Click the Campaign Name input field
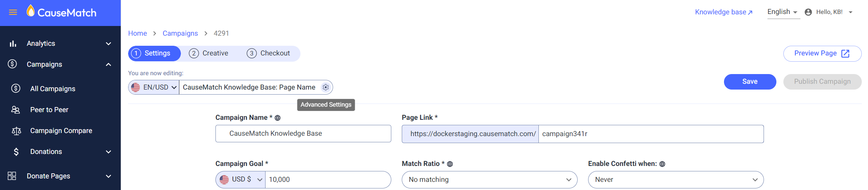This screenshot has height=190, width=868. (303, 134)
